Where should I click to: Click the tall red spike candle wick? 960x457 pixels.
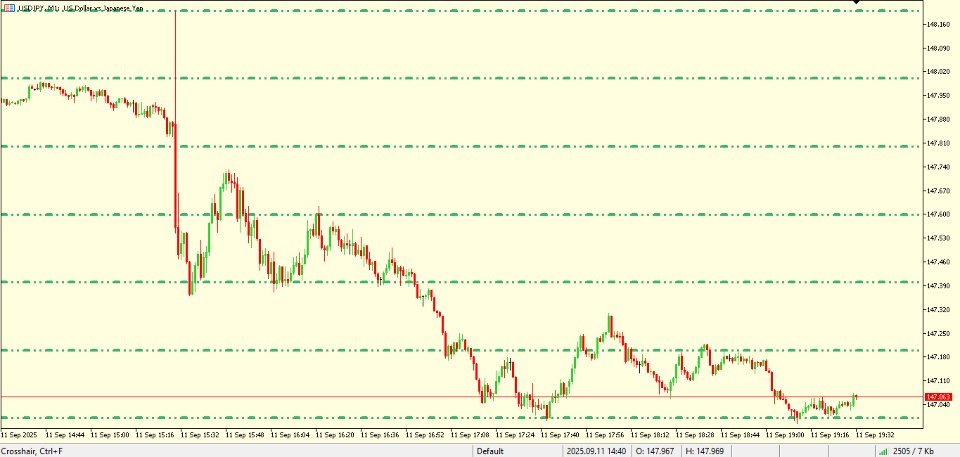click(x=176, y=67)
